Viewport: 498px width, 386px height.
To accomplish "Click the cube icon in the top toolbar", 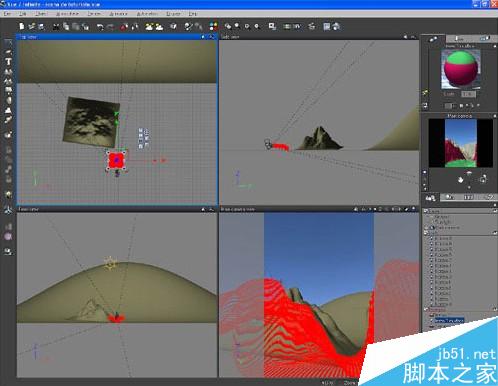I will [173, 26].
